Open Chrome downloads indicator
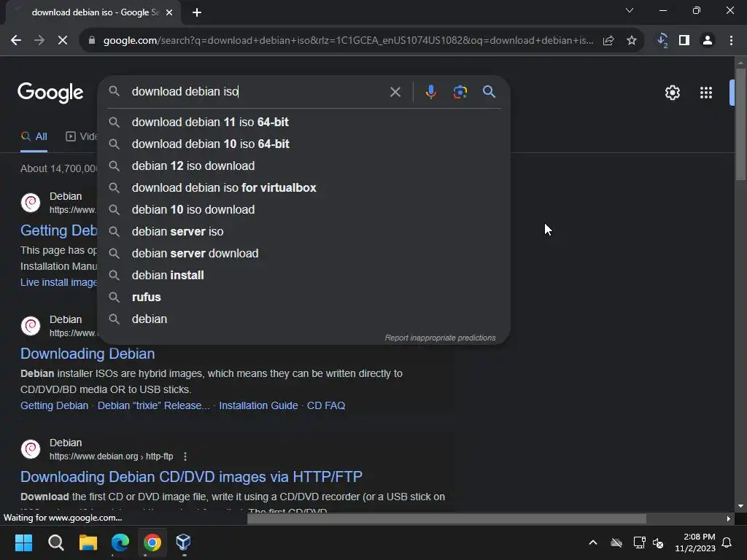Viewport: 747px width, 560px height. tap(662, 41)
